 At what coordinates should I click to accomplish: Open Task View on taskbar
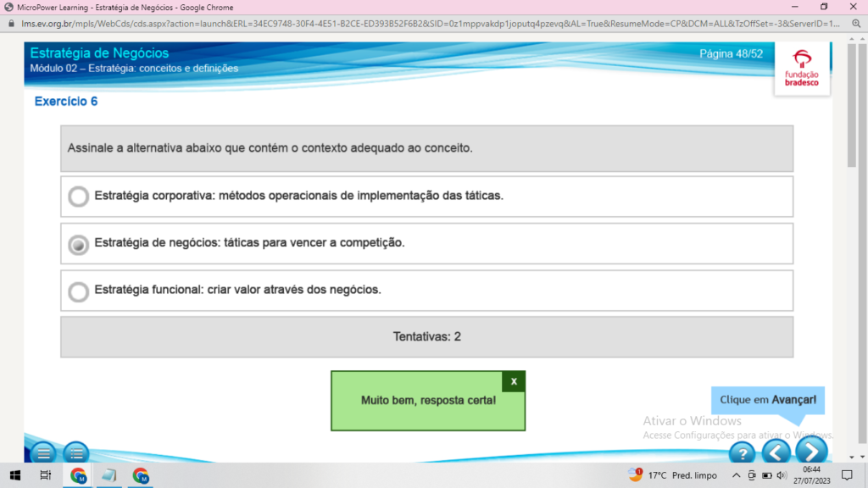click(46, 475)
